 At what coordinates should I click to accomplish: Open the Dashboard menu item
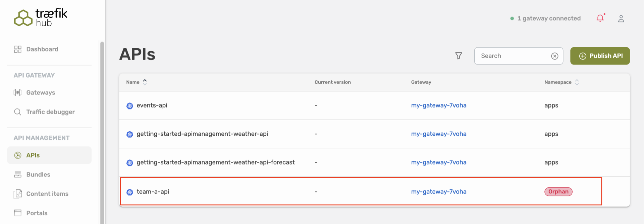(x=49, y=49)
